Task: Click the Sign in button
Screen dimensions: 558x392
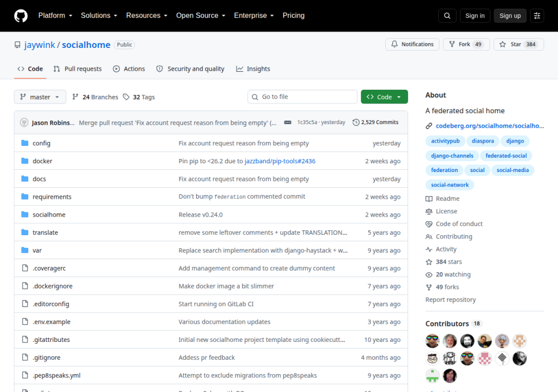Action: click(475, 16)
